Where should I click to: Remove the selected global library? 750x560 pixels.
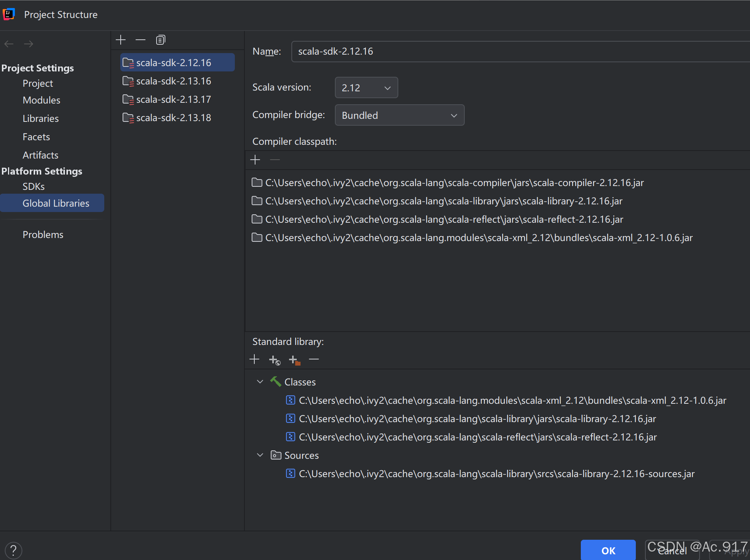click(x=140, y=40)
